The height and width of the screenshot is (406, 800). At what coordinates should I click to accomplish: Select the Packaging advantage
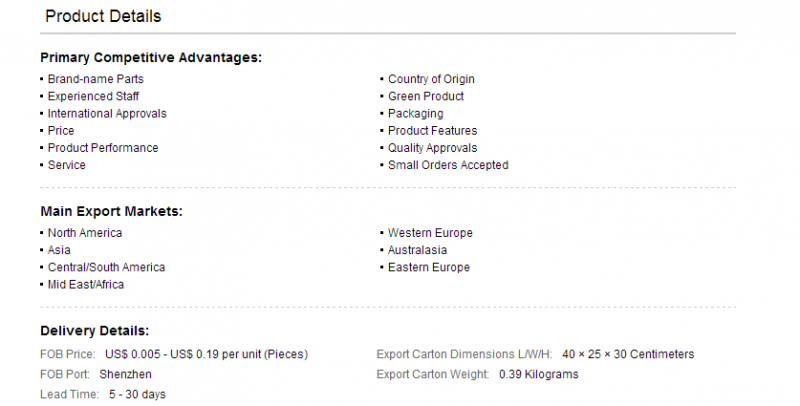[416, 114]
